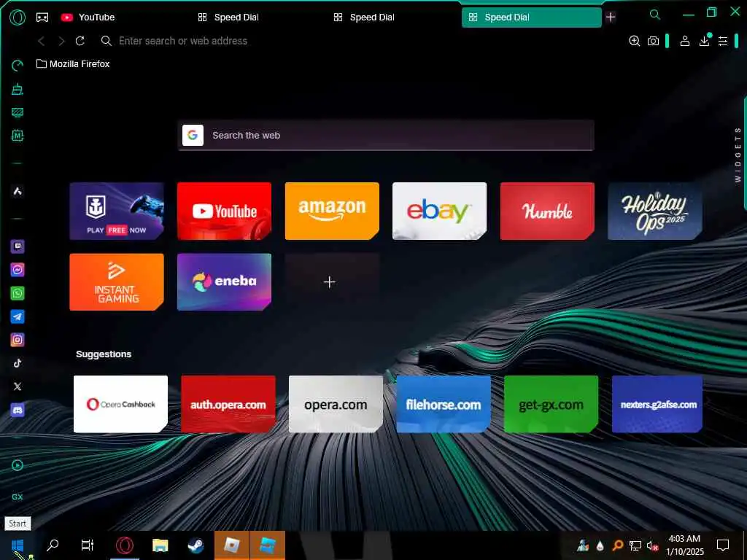Viewport: 747px width, 560px height.
Task: Open X (Twitter) in the sidebar
Action: pyautogui.click(x=18, y=386)
